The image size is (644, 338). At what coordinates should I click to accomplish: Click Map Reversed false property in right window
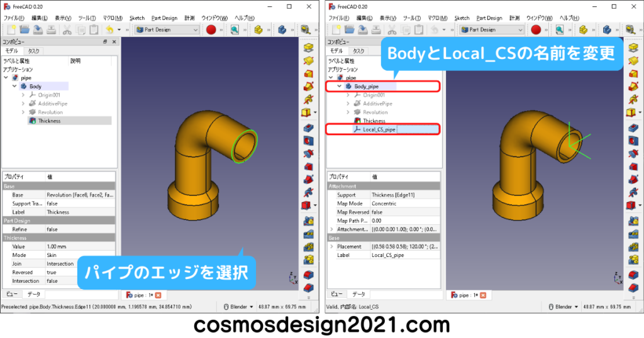point(384,212)
